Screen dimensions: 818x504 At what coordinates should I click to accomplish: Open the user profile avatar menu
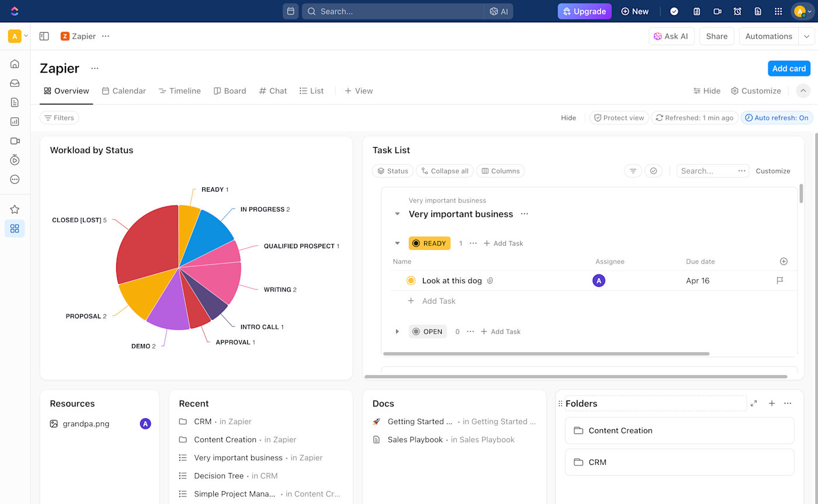(x=802, y=11)
